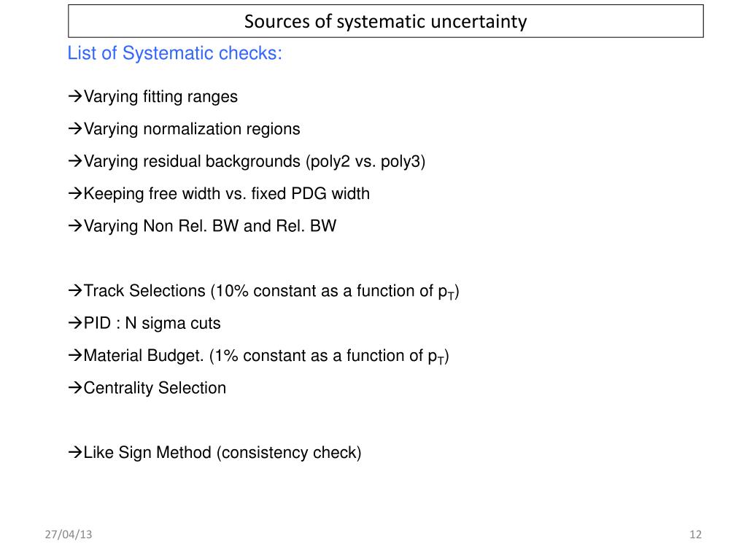This screenshot has width=747, height=560.
Task: Click arrow bullet beside 'Varying residual backgrounds'
Action: (x=75, y=161)
